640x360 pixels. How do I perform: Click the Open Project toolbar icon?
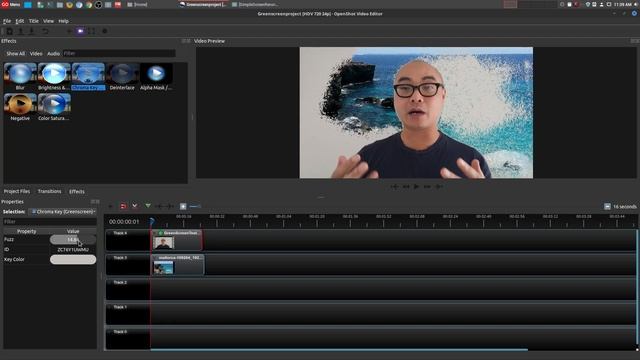pos(20,31)
